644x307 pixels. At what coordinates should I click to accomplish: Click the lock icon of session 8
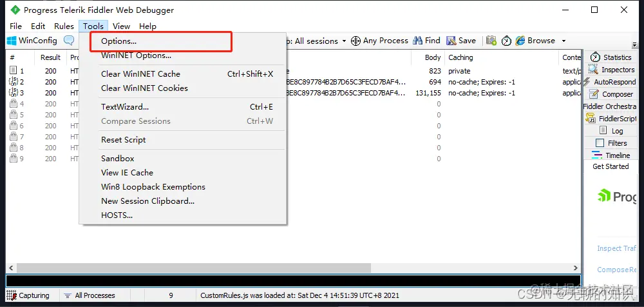(13, 147)
